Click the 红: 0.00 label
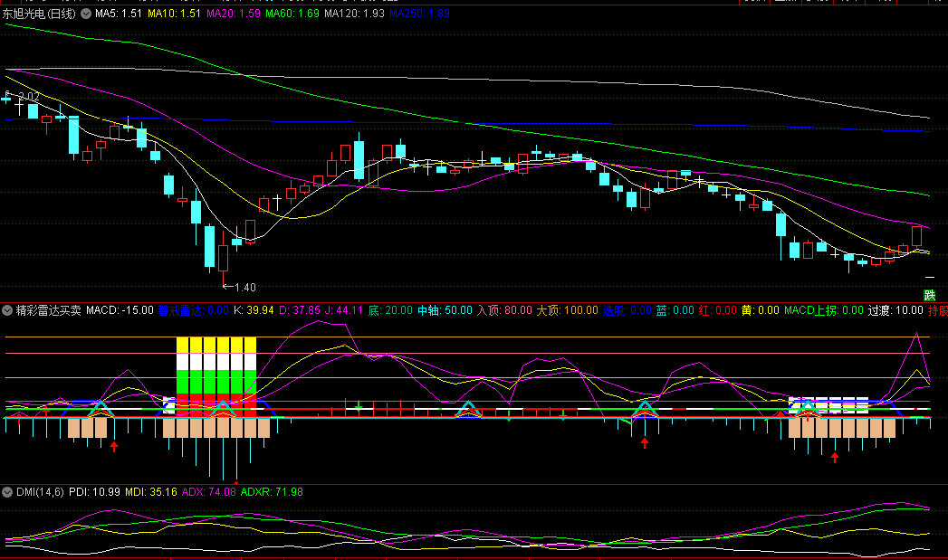948x560 pixels. 718,310
